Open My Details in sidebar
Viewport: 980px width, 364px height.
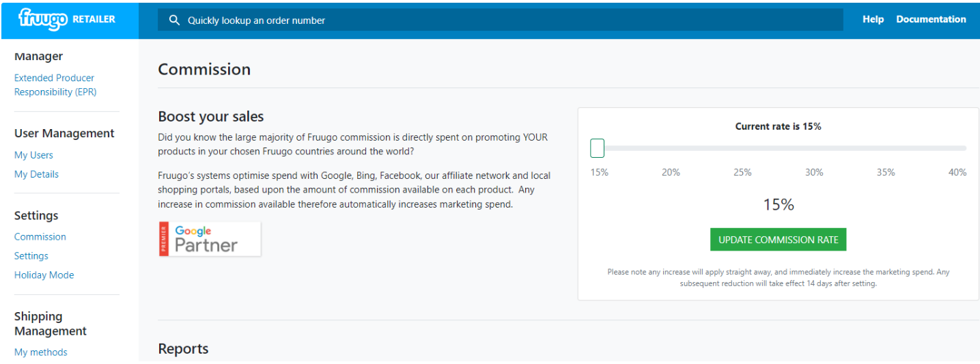pos(36,174)
